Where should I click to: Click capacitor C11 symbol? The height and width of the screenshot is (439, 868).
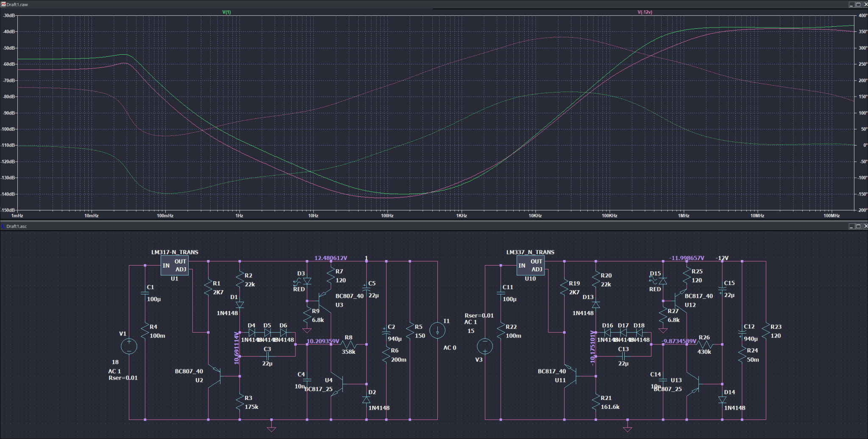pos(501,293)
